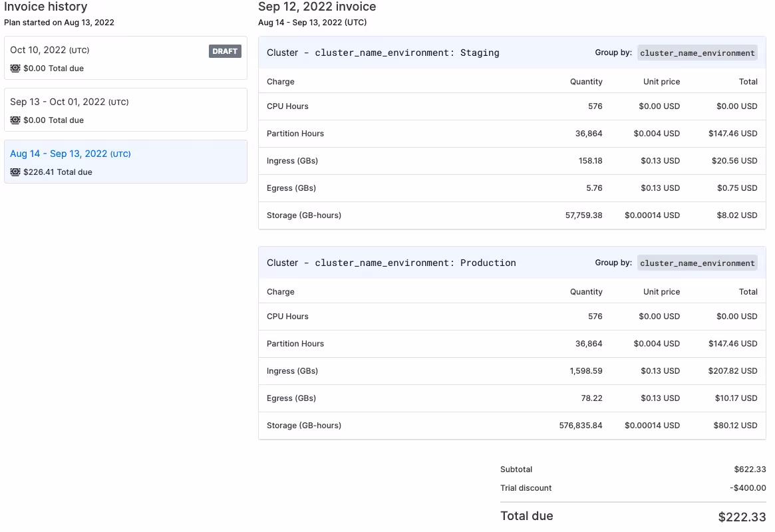Click Production Egress quantity 78.22

click(591, 398)
